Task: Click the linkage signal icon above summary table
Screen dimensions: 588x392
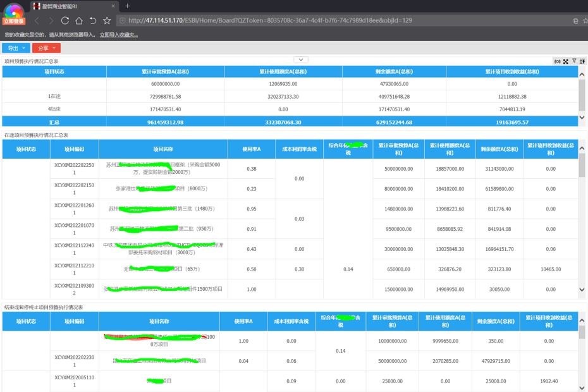Action: click(x=557, y=61)
